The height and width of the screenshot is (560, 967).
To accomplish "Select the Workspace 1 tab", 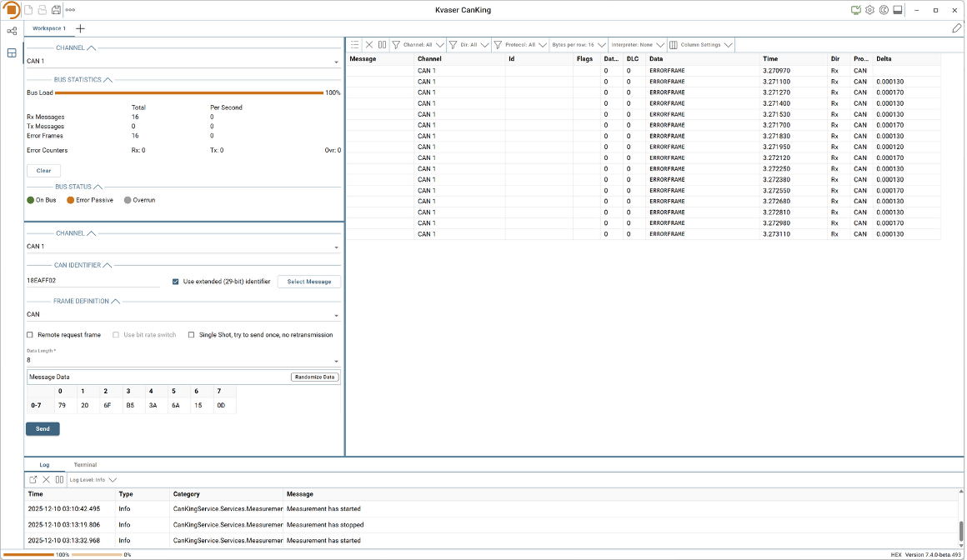I will 49,28.
